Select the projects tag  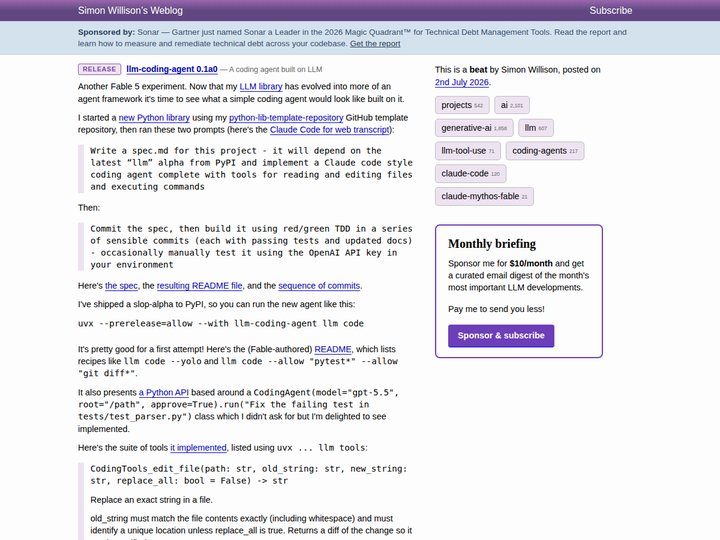[462, 105]
